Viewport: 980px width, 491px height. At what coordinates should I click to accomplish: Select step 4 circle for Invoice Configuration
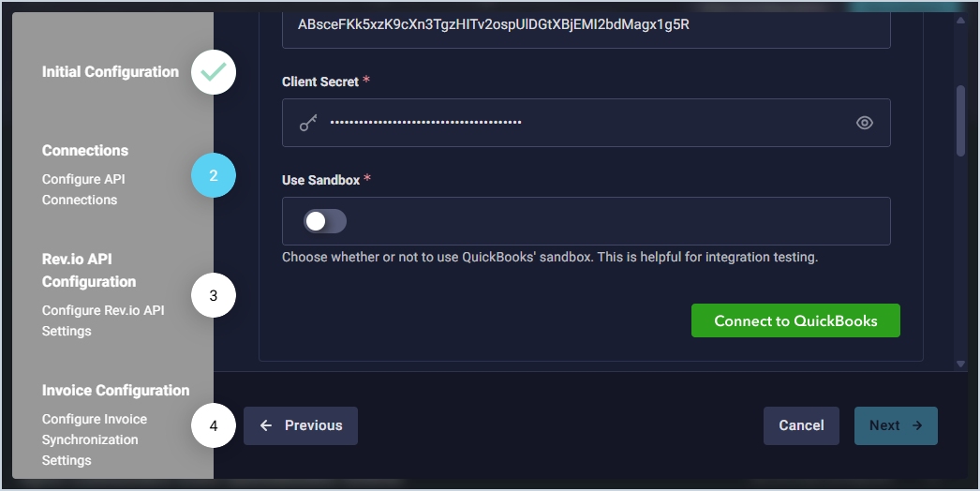(214, 425)
